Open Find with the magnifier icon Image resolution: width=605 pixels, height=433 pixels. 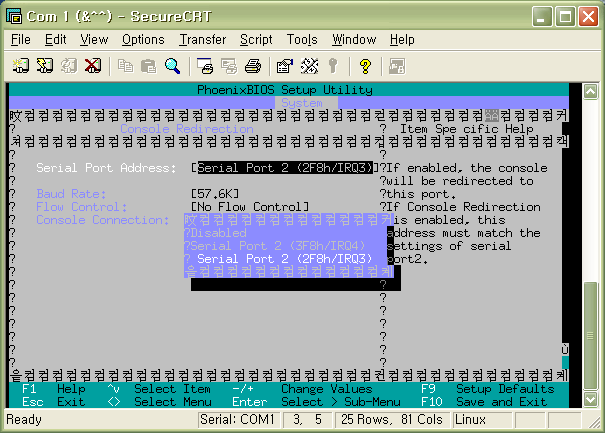pos(172,66)
